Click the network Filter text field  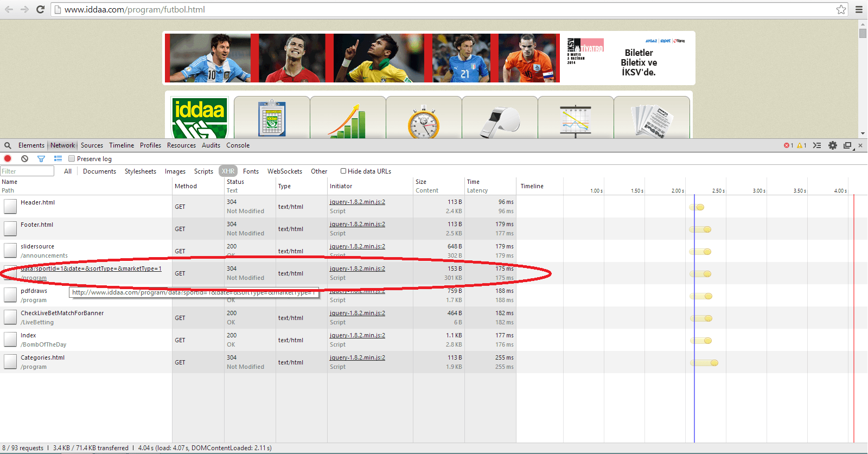click(x=27, y=171)
